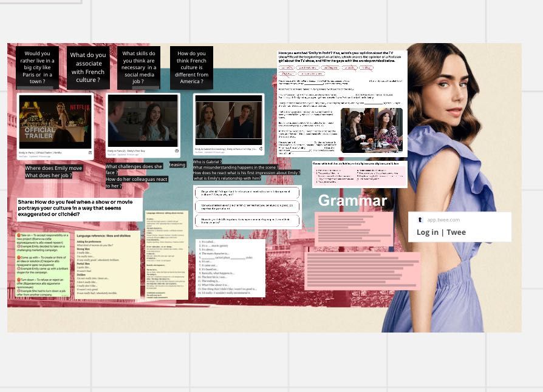
Task: Click 'Emily & Gabriel first meeting' video title
Action: point(225,149)
